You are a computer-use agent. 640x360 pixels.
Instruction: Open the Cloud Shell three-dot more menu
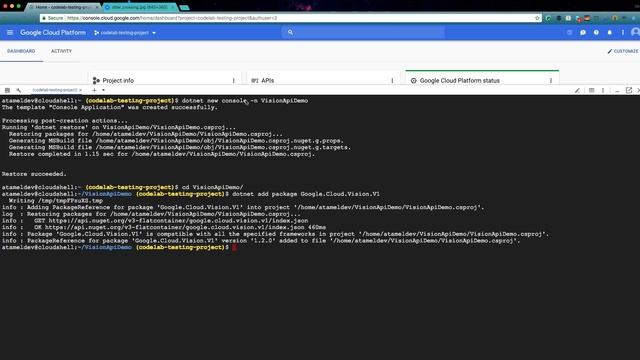pos(603,90)
